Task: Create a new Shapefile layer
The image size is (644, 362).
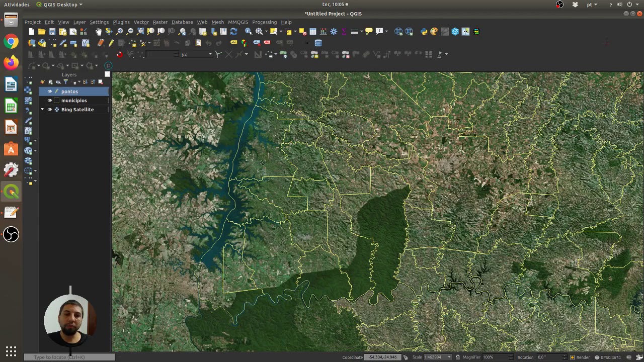Action: (52, 43)
